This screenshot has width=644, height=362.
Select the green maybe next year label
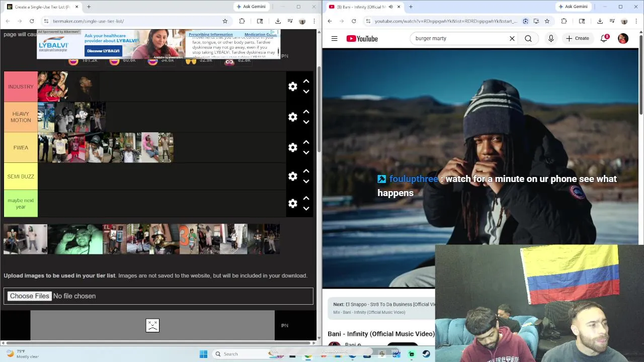pos(21,204)
